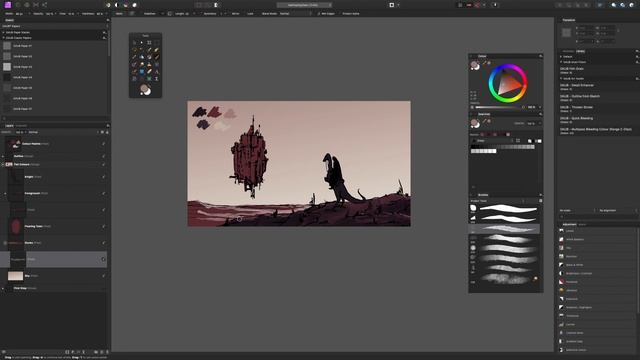This screenshot has width=640, height=360.
Task: Apply Auto Levels from the top toolbar
Action: (x=108, y=5)
